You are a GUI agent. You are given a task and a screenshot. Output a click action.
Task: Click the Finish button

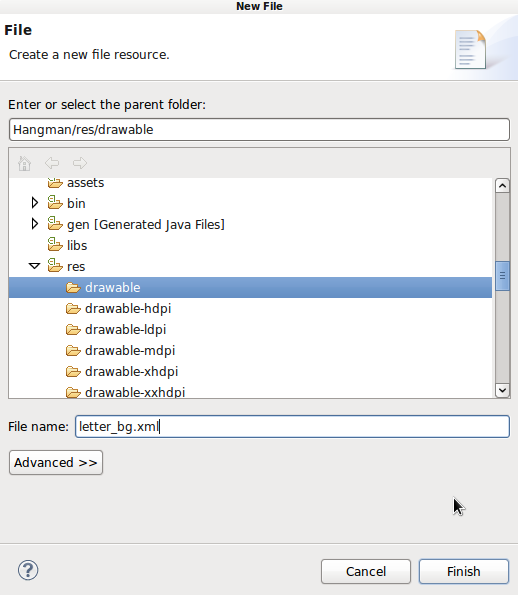click(x=464, y=571)
